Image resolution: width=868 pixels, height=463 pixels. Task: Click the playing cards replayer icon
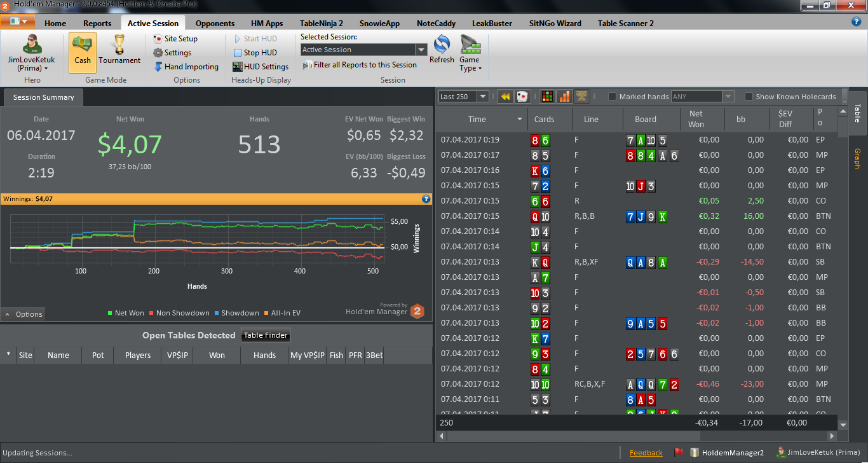coord(522,97)
